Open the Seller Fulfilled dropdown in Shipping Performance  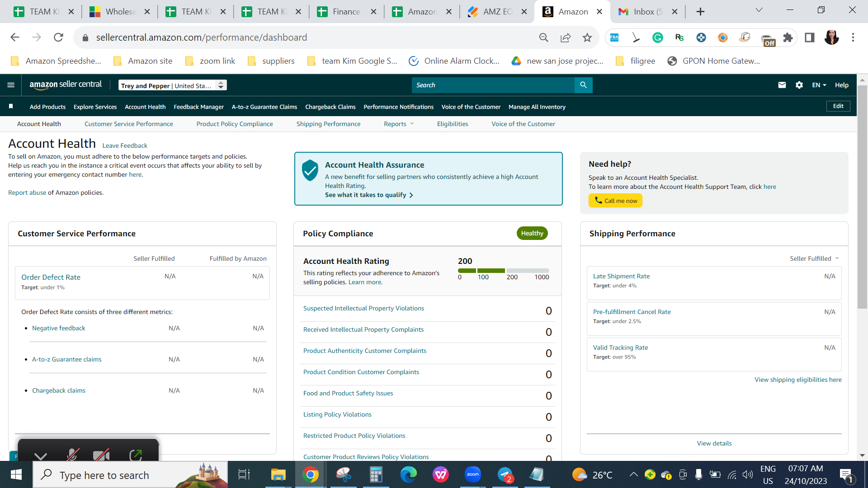[814, 258]
